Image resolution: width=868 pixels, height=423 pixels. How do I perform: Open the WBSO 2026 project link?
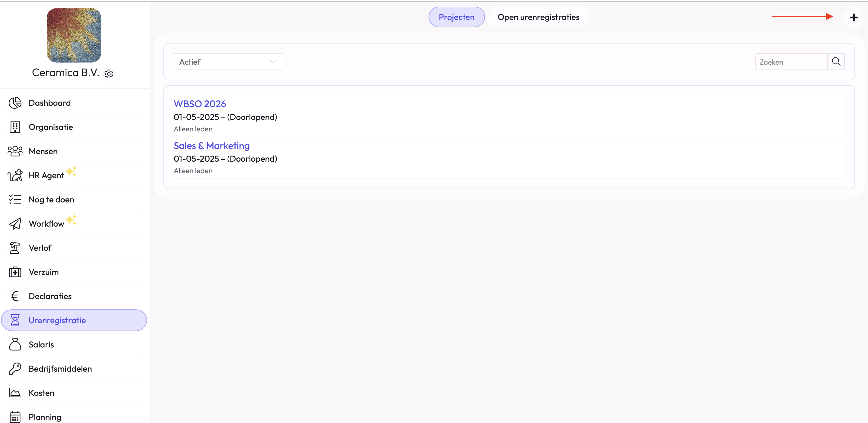point(199,104)
